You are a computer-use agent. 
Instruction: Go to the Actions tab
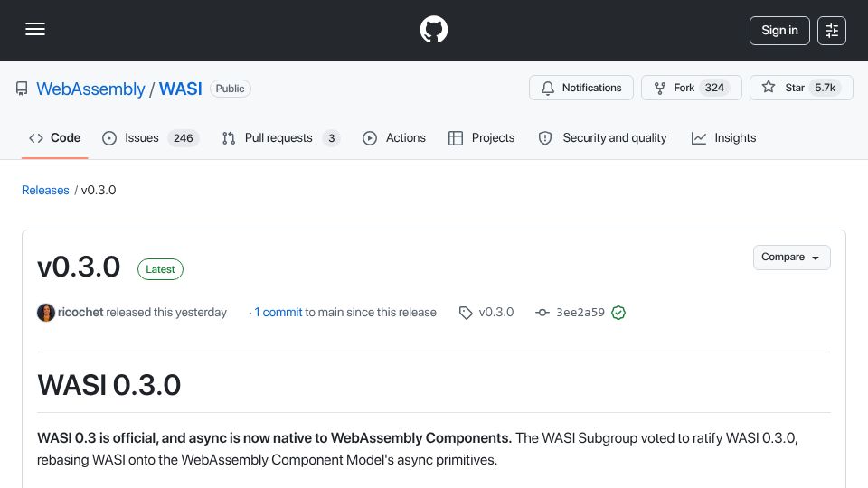pos(394,137)
